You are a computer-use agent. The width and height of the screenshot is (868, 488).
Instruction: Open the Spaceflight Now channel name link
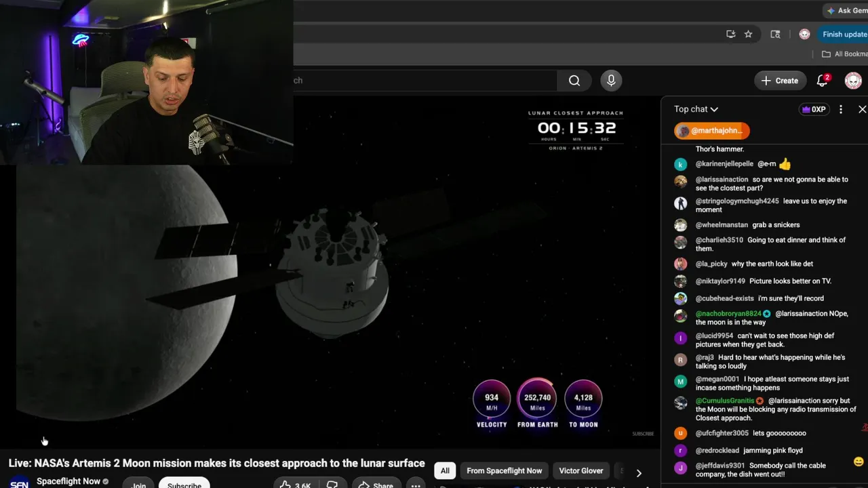click(68, 481)
